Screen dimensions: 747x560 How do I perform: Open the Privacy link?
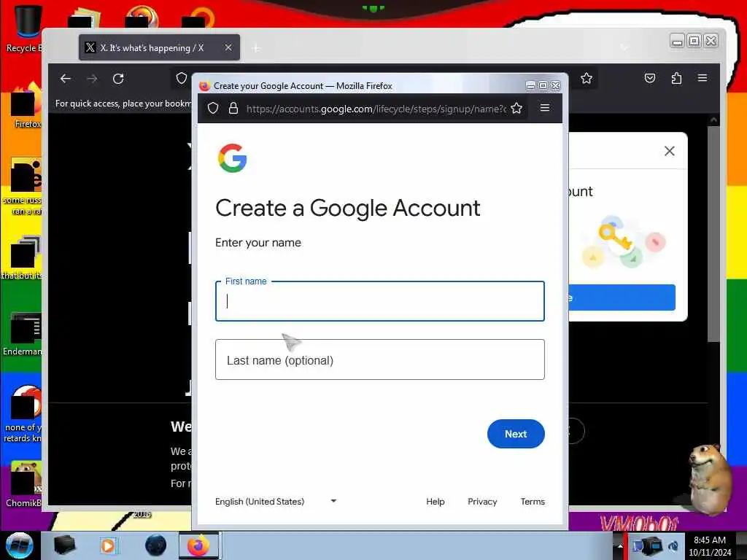[482, 502]
